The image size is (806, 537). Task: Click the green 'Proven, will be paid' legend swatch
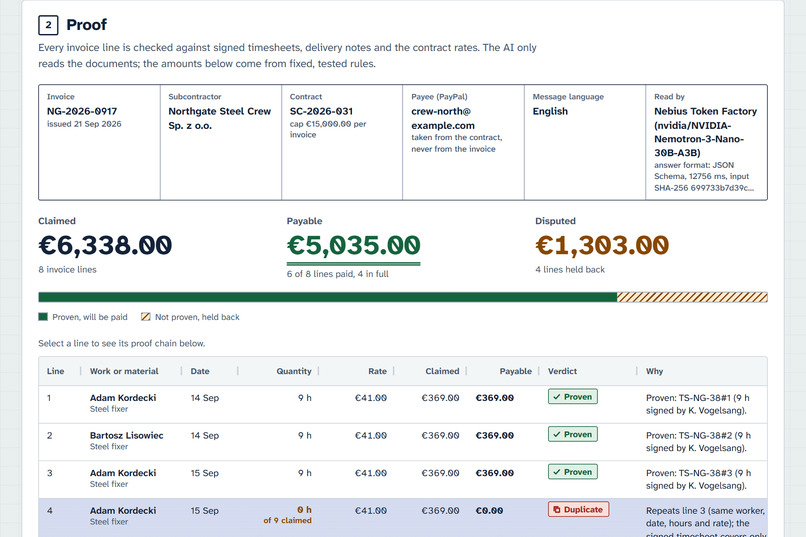pos(43,317)
